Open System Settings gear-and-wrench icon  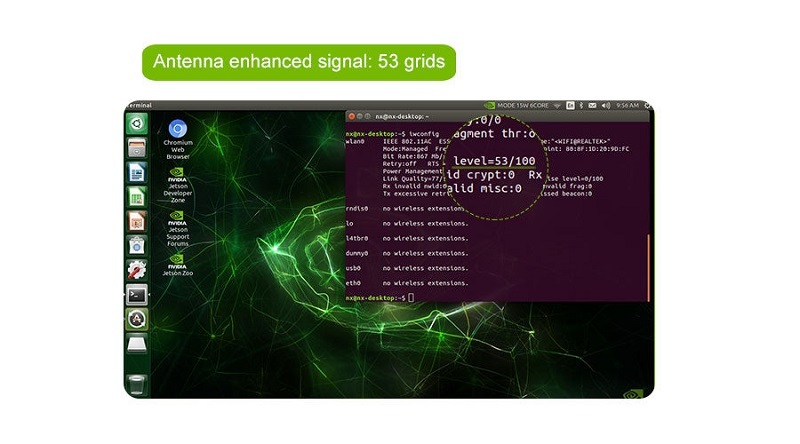137,270
